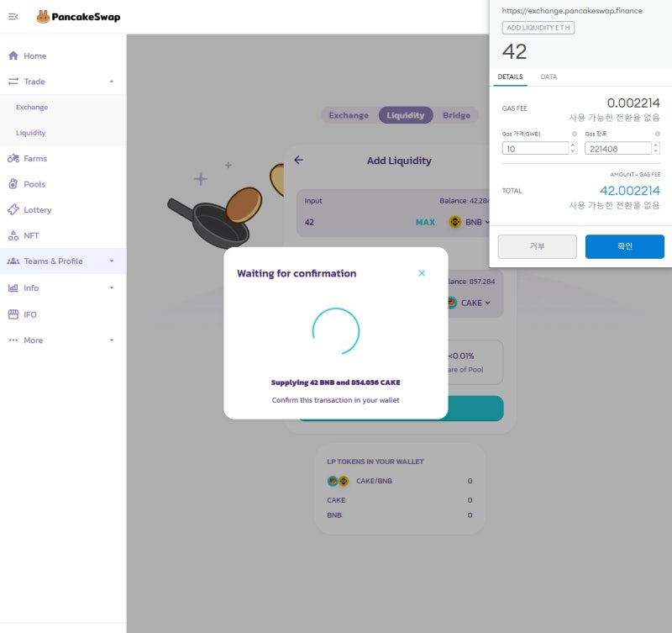
Task: Click the BNB coin icon in input
Action: tap(454, 222)
